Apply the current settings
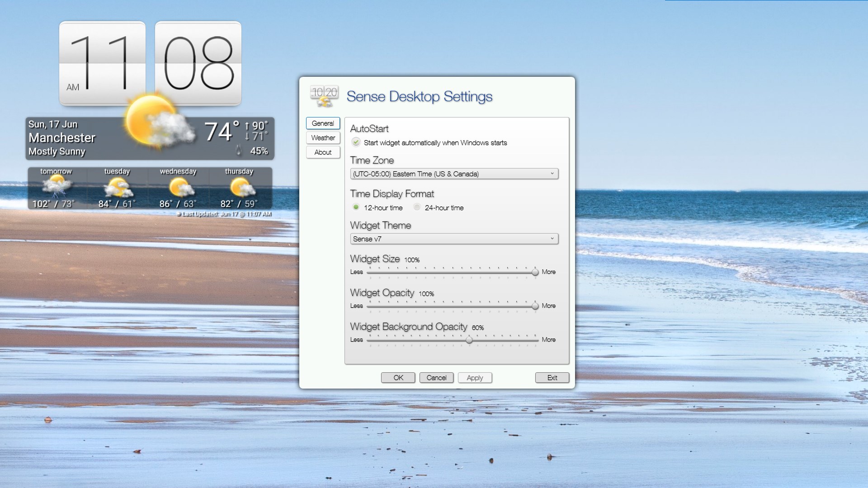 pyautogui.click(x=475, y=377)
